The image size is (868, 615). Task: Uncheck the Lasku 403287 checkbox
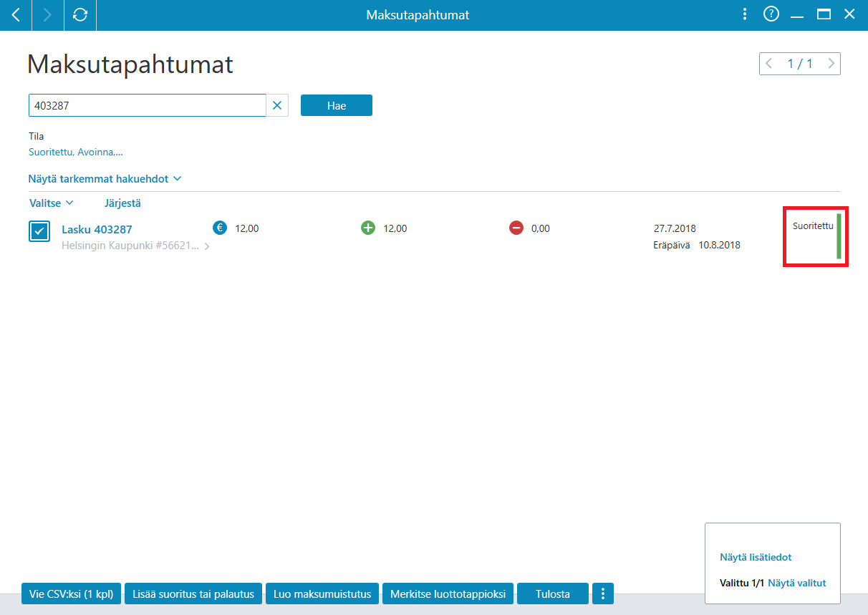coord(39,231)
